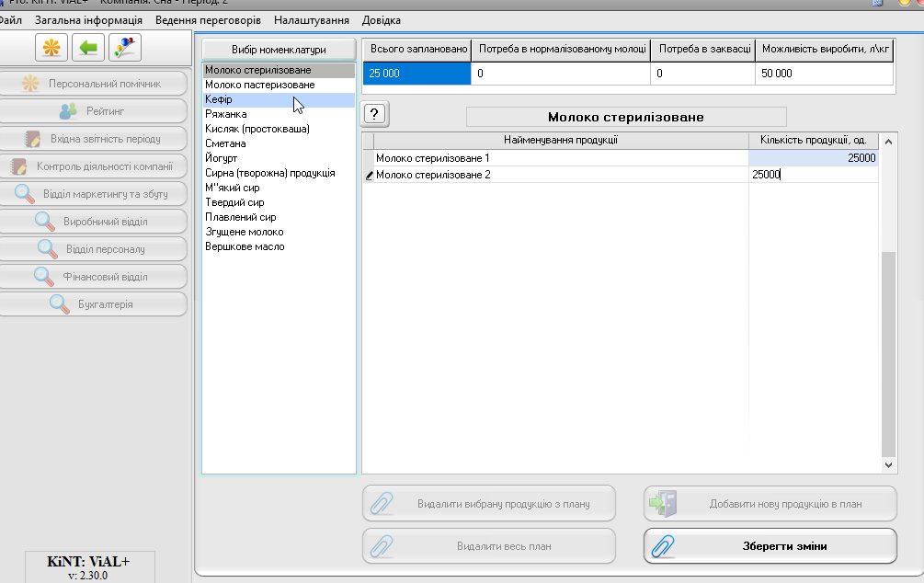The height and width of the screenshot is (583, 924).
Task: Click pencil edit marker on row 2
Action: tap(369, 175)
